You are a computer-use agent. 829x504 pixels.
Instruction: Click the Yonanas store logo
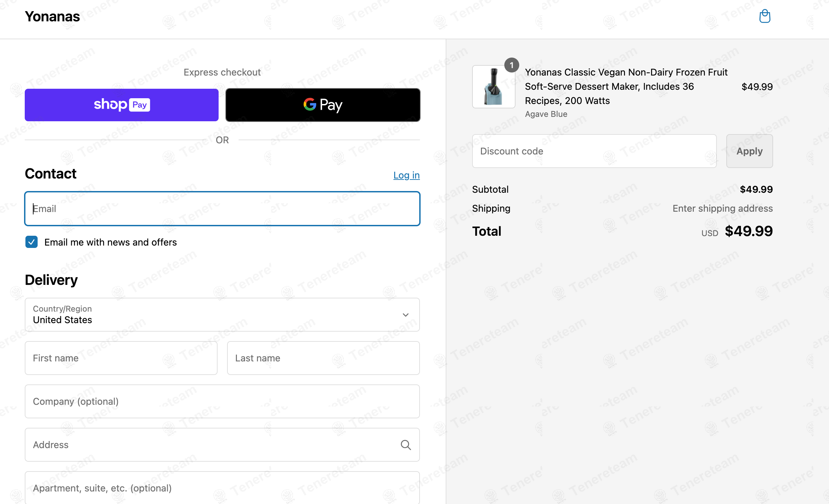(52, 17)
